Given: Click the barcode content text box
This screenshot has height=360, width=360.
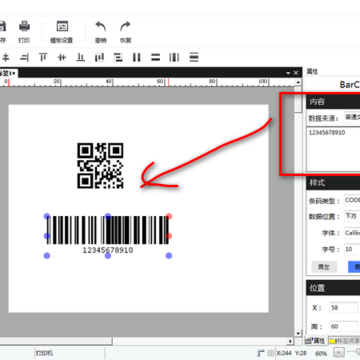Looking at the screenshot, I should (333, 148).
